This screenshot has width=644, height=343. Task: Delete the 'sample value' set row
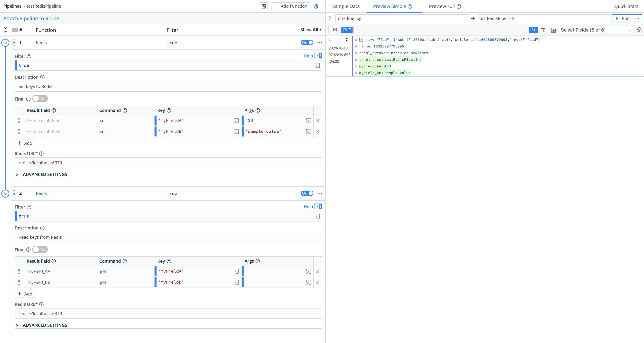coord(318,132)
